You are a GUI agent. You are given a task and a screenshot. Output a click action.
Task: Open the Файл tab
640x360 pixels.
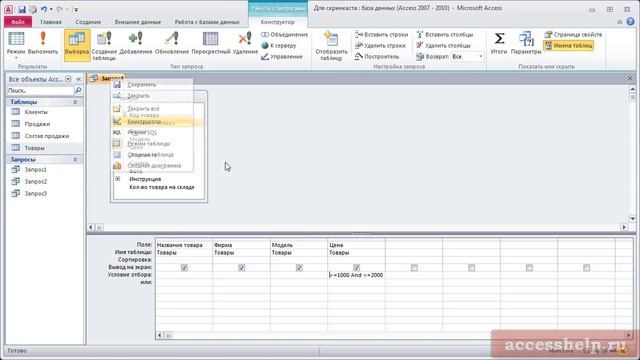point(18,22)
